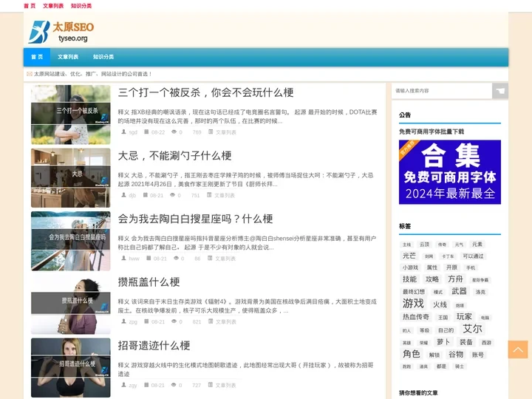Open the article 三个打一个被反杀，你会不会玩什么梗
The image size is (532, 399).
205,92
